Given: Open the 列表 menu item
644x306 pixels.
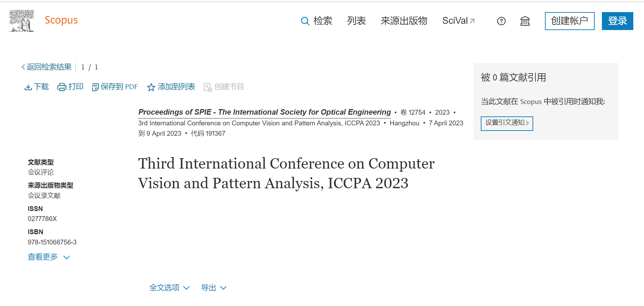Looking at the screenshot, I should (x=356, y=21).
